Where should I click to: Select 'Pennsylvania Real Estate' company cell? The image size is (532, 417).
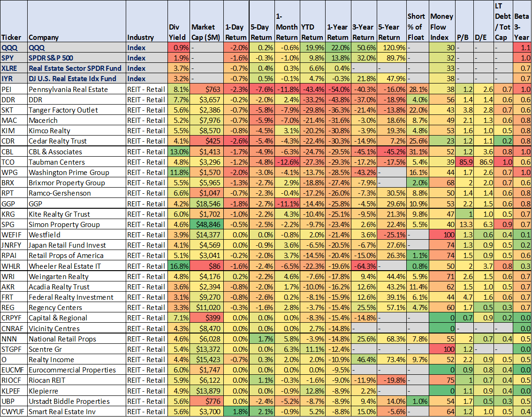click(x=76, y=89)
